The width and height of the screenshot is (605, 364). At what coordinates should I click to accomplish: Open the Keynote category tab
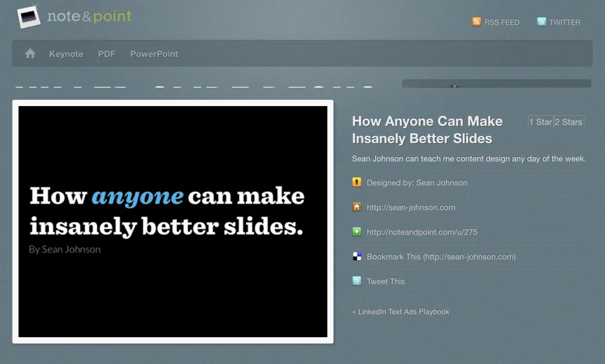pyautogui.click(x=66, y=54)
